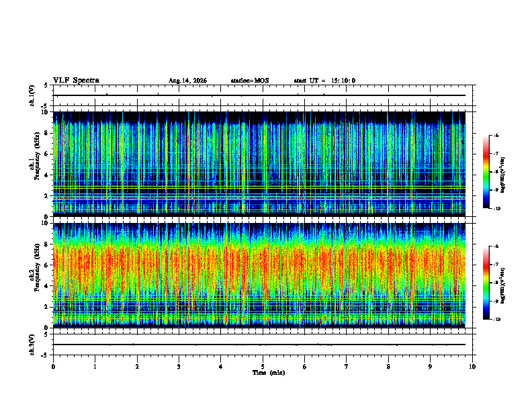Click the 8 minute tick on time axis
532x411 pixels.
pos(388,367)
